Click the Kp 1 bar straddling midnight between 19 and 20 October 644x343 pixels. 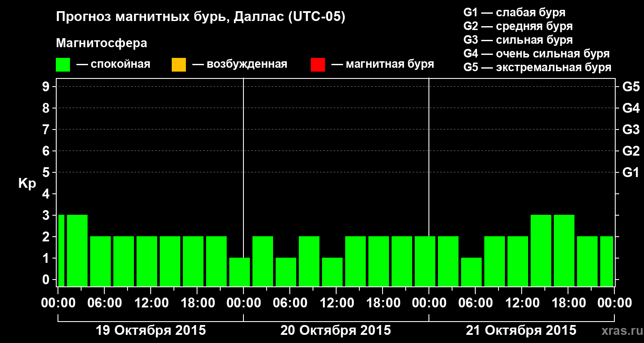click(240, 272)
